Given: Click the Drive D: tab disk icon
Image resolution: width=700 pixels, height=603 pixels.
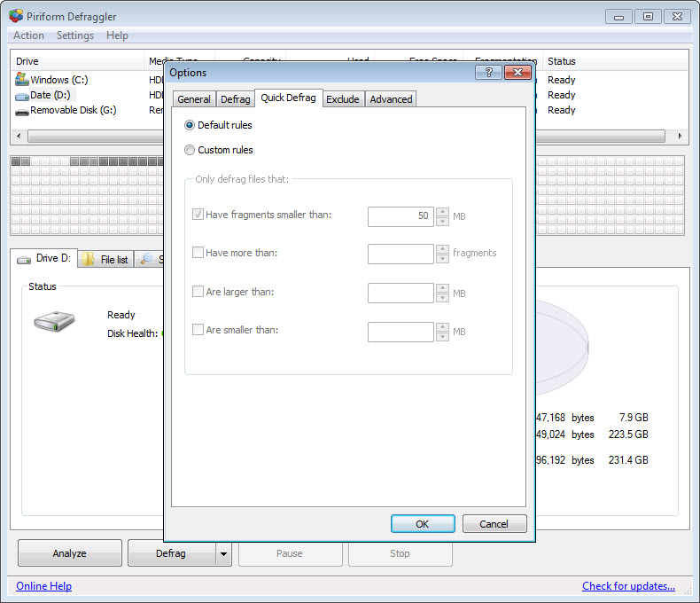Looking at the screenshot, I should pos(24,260).
